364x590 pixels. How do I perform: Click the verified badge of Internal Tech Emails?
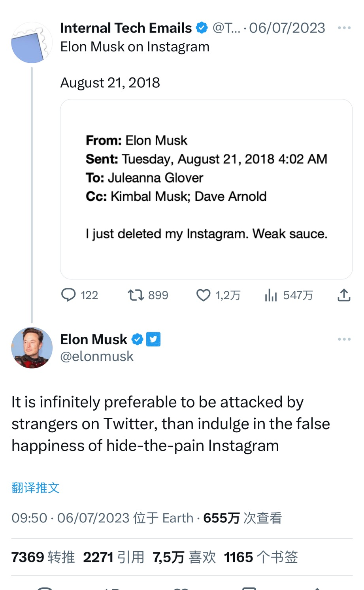(202, 28)
